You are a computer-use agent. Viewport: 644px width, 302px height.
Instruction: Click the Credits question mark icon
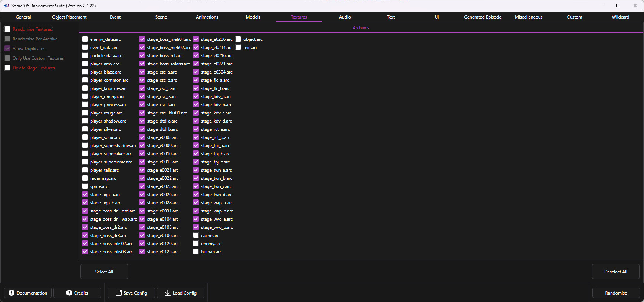pyautogui.click(x=69, y=293)
